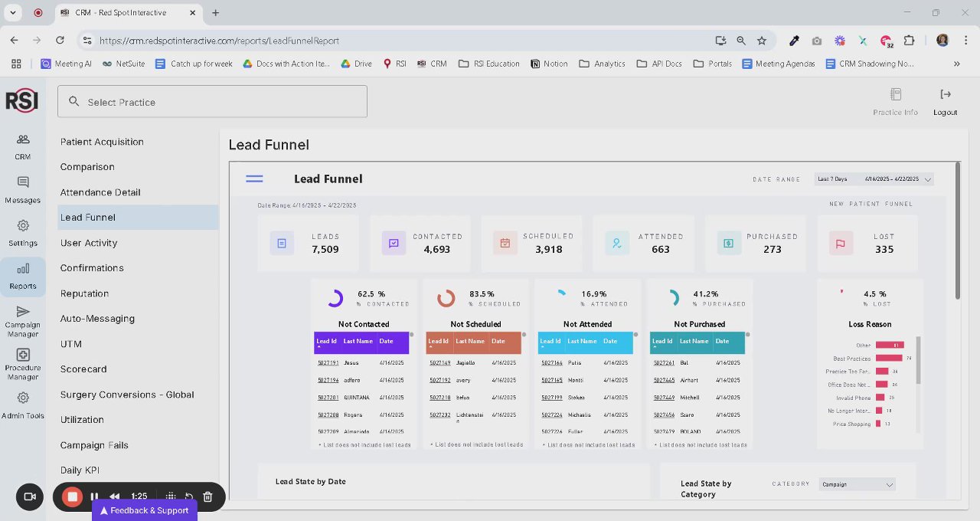Image resolution: width=980 pixels, height=521 pixels.
Task: Click the Lost flag icon
Action: click(x=841, y=243)
